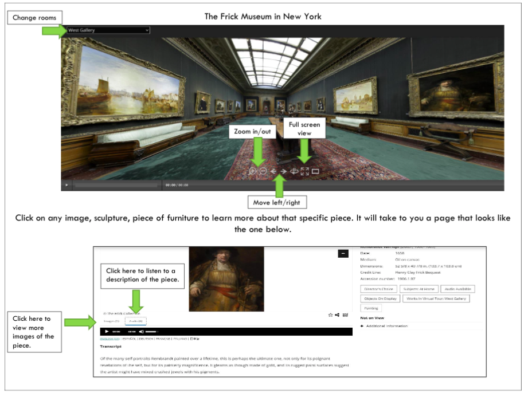Collapse the image panel with the minus button
The image size is (532, 401).
tap(343, 254)
